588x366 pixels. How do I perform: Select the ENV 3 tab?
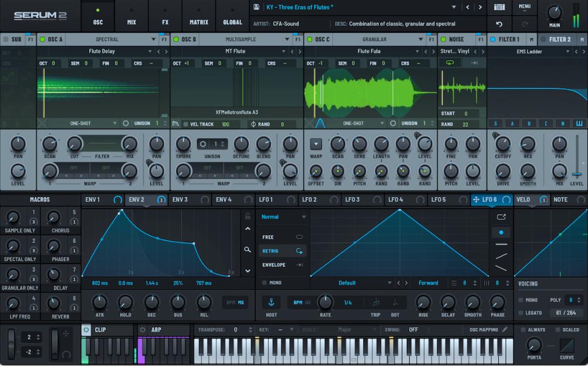(x=180, y=199)
